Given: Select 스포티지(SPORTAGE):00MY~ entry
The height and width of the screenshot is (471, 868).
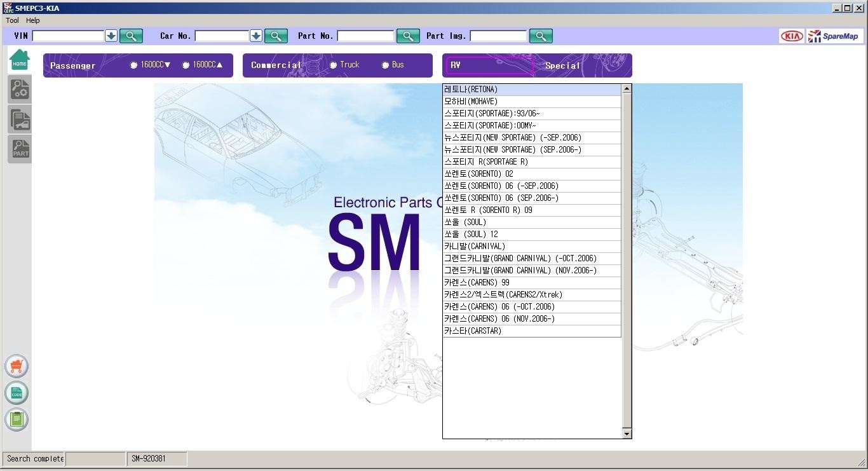Looking at the screenshot, I should tap(532, 126).
